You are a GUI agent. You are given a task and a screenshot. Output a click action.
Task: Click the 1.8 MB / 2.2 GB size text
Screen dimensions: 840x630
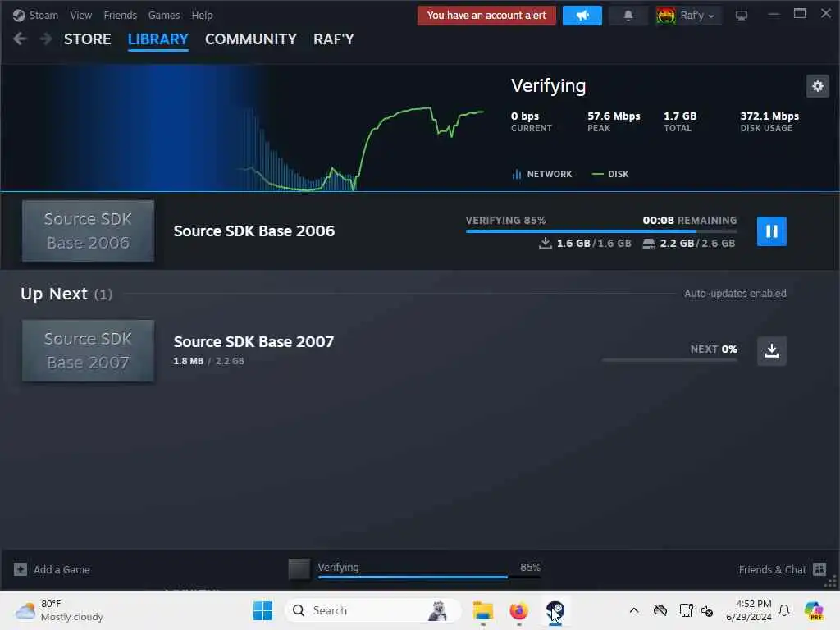click(208, 361)
